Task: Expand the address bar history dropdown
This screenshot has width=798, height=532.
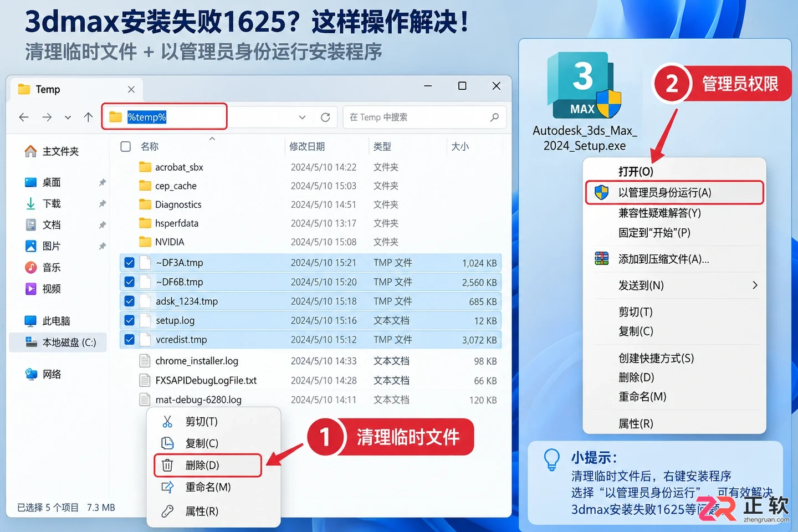Action: point(302,117)
